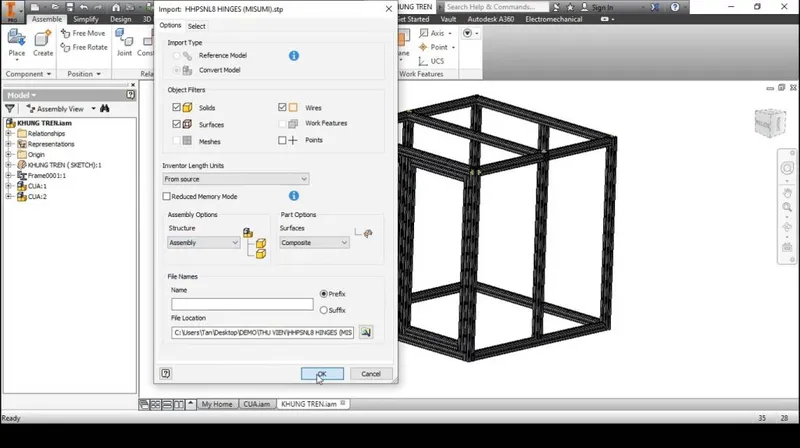
Task: Expand the Origin folder node
Action: pos(9,155)
